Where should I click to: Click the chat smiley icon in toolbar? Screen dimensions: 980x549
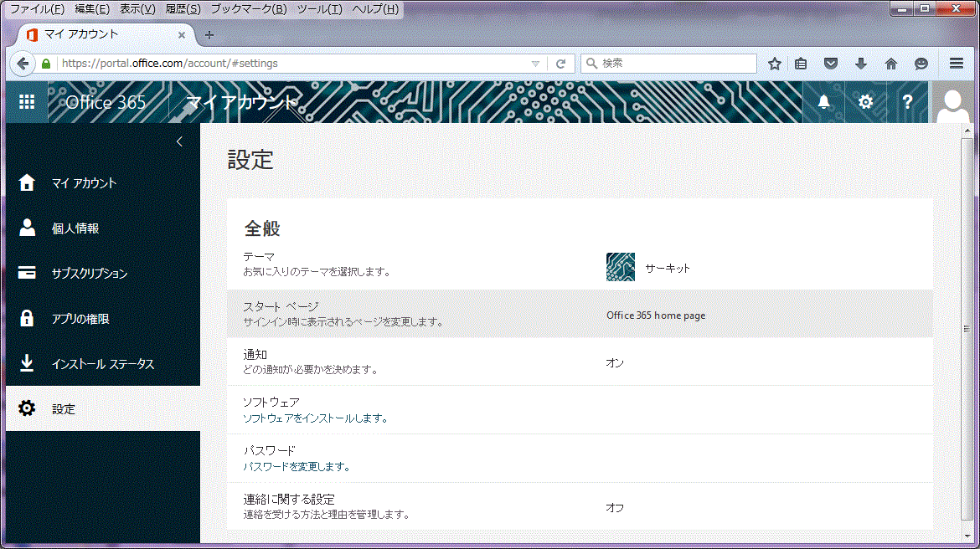coord(921,63)
